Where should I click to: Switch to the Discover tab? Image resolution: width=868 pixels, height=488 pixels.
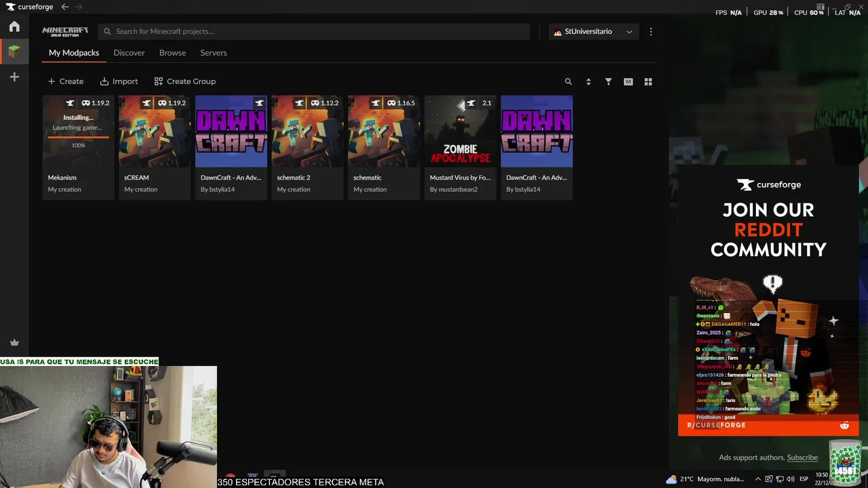[129, 53]
